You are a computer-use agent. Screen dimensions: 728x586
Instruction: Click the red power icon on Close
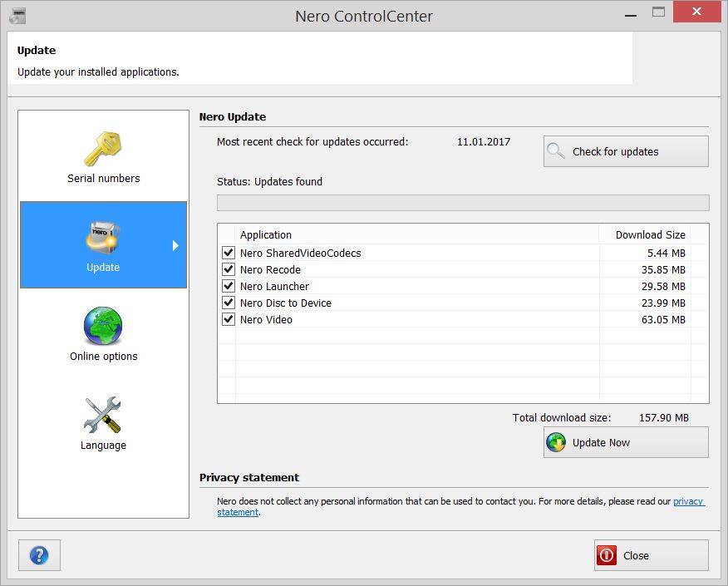coord(607,555)
